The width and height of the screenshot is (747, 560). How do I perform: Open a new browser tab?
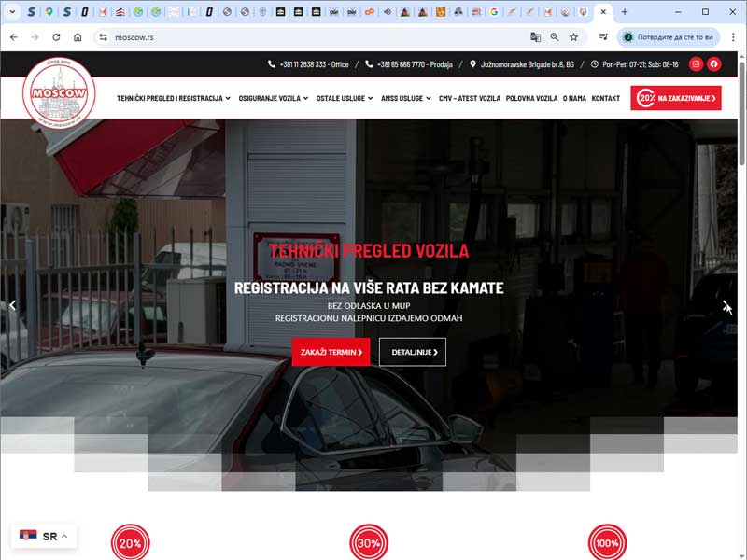click(625, 12)
